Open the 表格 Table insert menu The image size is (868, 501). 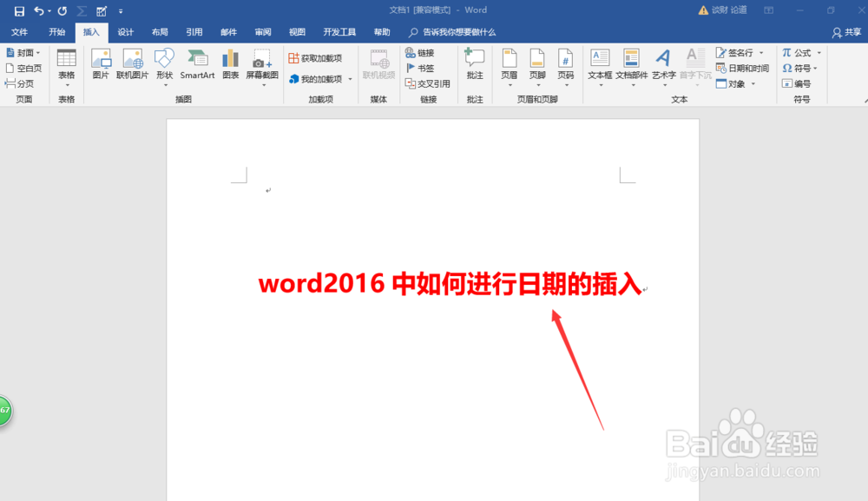67,68
